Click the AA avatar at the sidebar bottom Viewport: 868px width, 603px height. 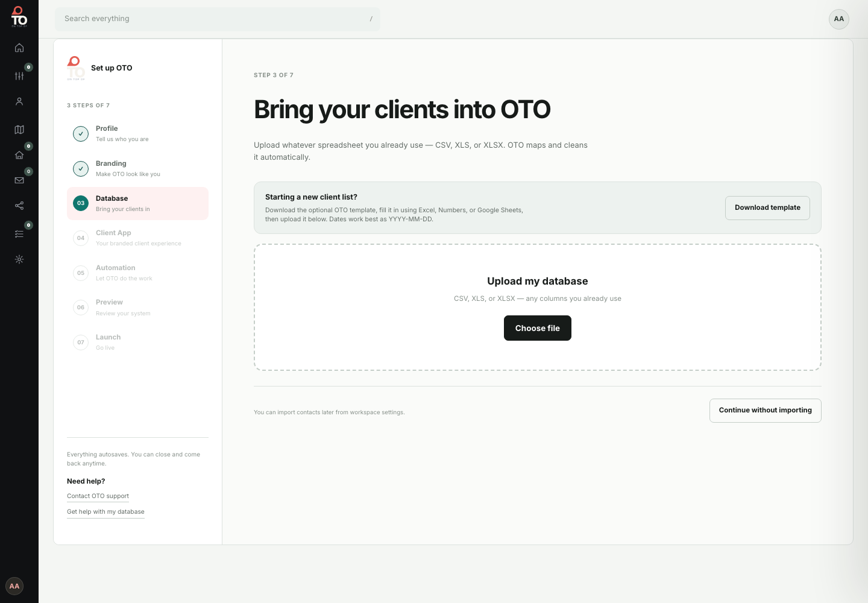(x=14, y=586)
